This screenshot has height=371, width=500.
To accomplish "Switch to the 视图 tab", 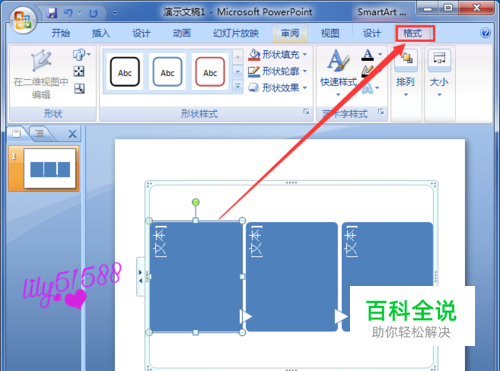I will 330,33.
